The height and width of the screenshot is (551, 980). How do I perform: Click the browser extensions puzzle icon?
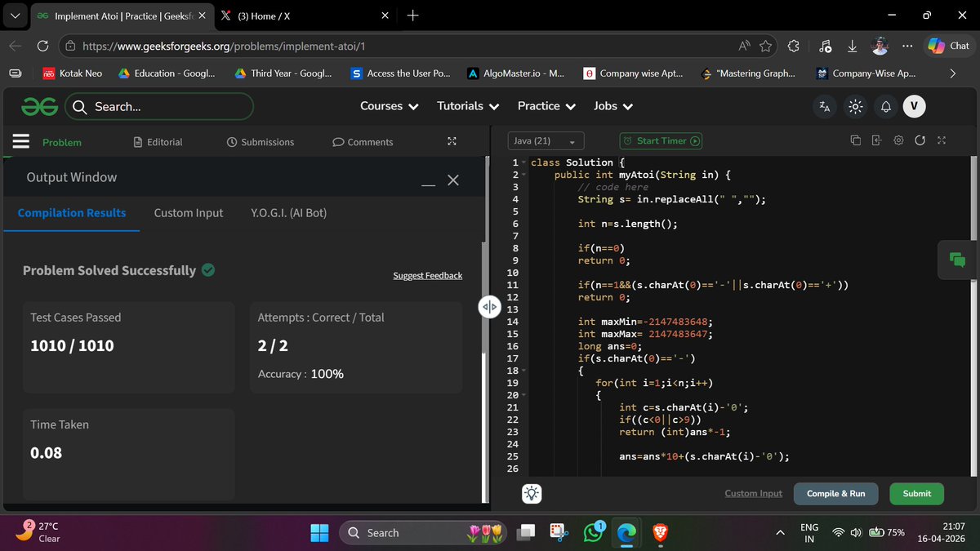tap(793, 47)
